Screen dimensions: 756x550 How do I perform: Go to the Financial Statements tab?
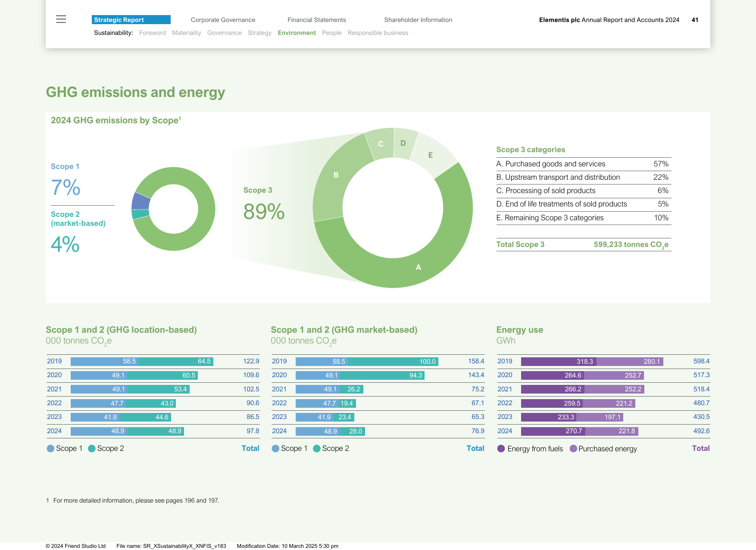(317, 20)
